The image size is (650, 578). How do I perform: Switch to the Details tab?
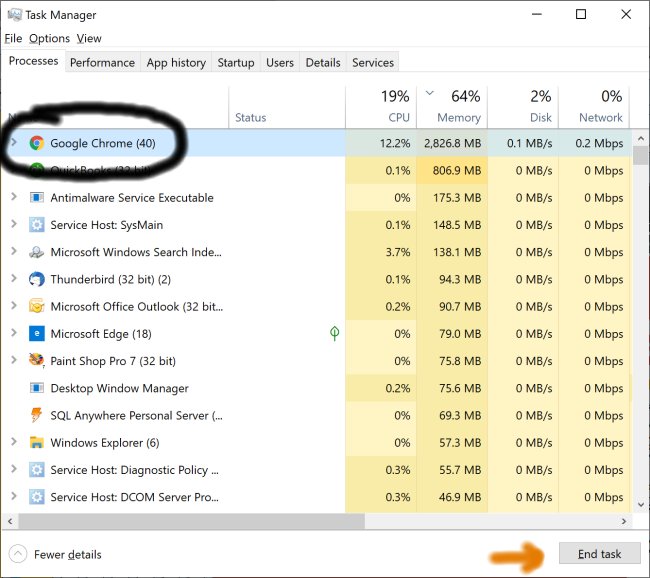pos(323,62)
